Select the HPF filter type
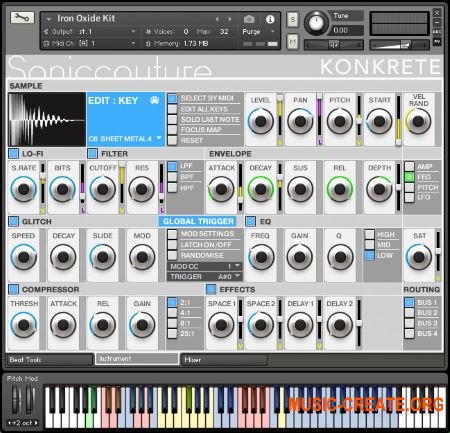The width and height of the screenshot is (450, 433). click(172, 187)
